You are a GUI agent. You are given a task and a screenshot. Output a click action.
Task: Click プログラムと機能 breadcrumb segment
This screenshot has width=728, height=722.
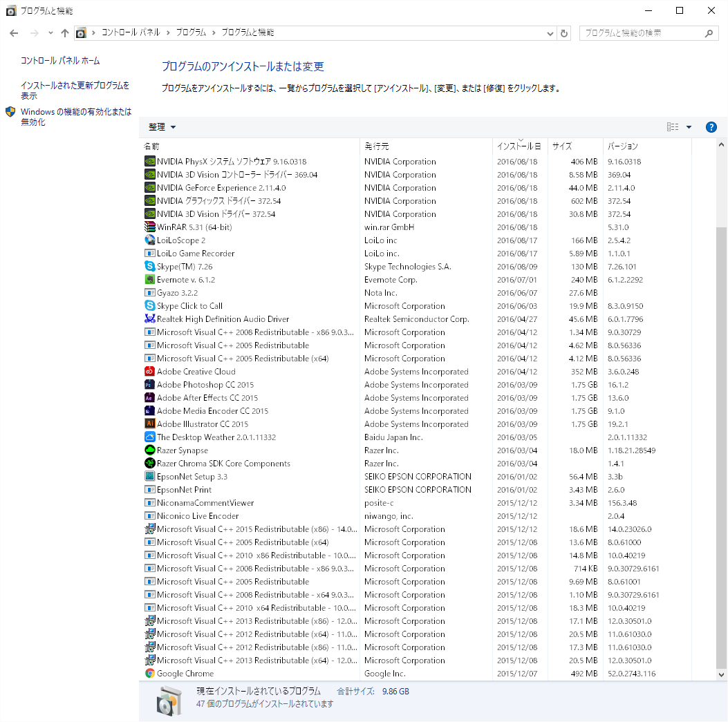(248, 32)
